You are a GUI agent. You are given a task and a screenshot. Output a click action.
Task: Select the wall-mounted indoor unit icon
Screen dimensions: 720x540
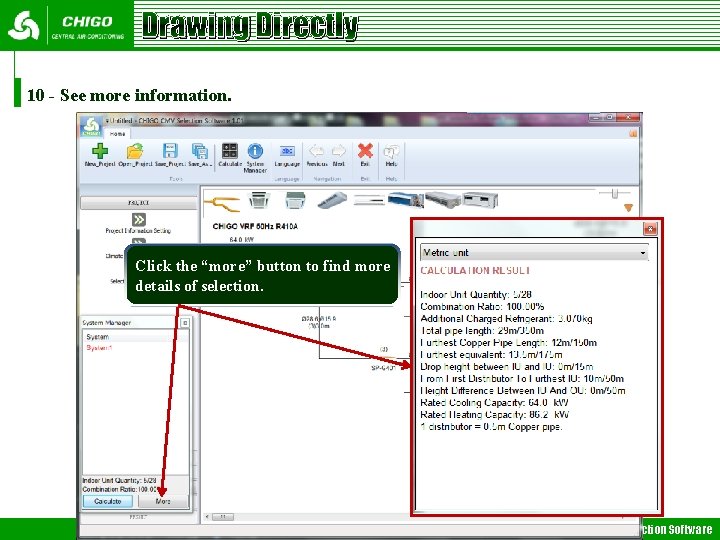pos(369,200)
